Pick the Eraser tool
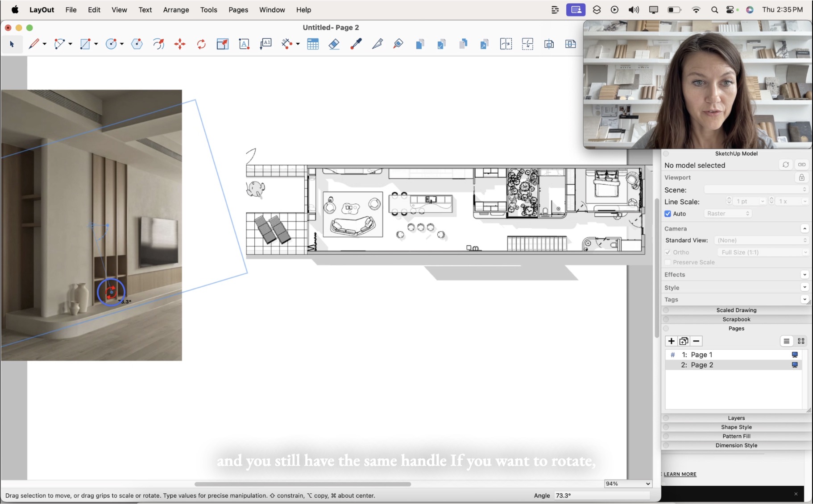 334,44
